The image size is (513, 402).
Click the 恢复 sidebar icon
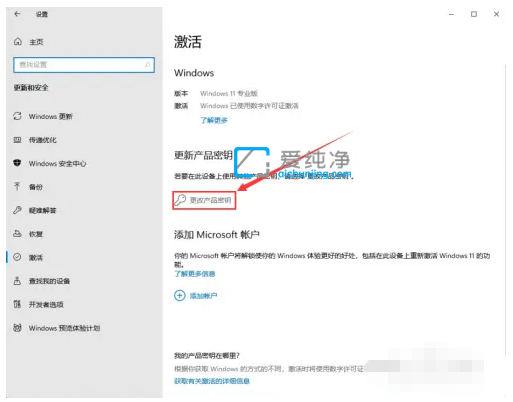(17, 234)
